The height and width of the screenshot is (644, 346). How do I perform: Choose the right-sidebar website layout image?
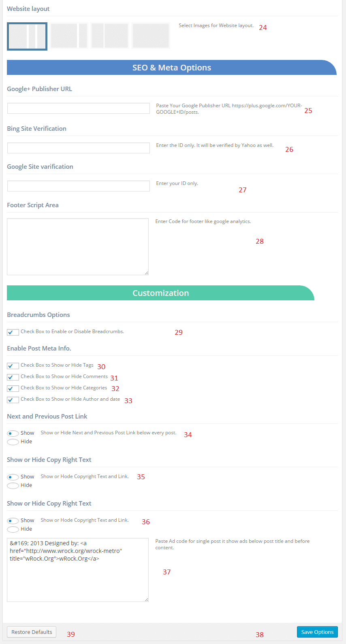click(x=69, y=36)
